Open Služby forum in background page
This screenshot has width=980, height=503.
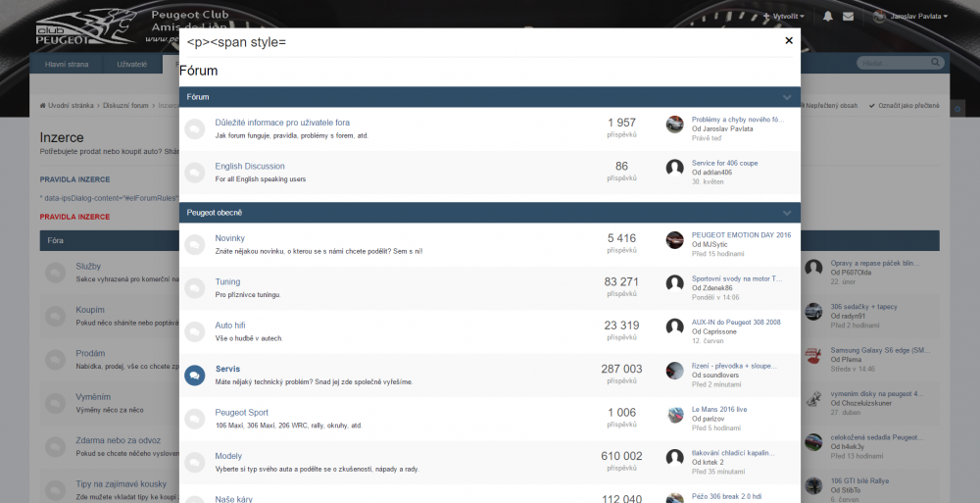(x=88, y=267)
